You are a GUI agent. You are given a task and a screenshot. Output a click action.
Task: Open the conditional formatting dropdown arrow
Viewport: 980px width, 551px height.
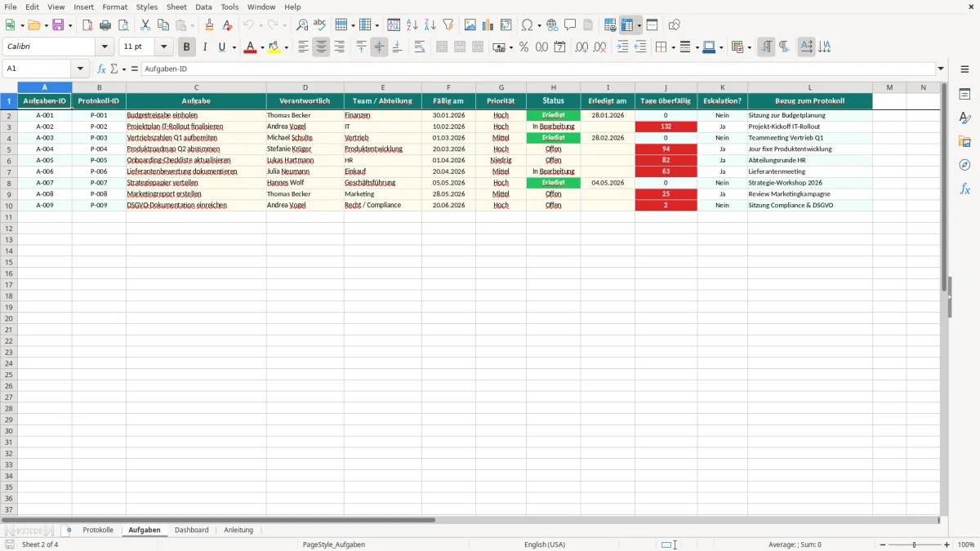749,47
